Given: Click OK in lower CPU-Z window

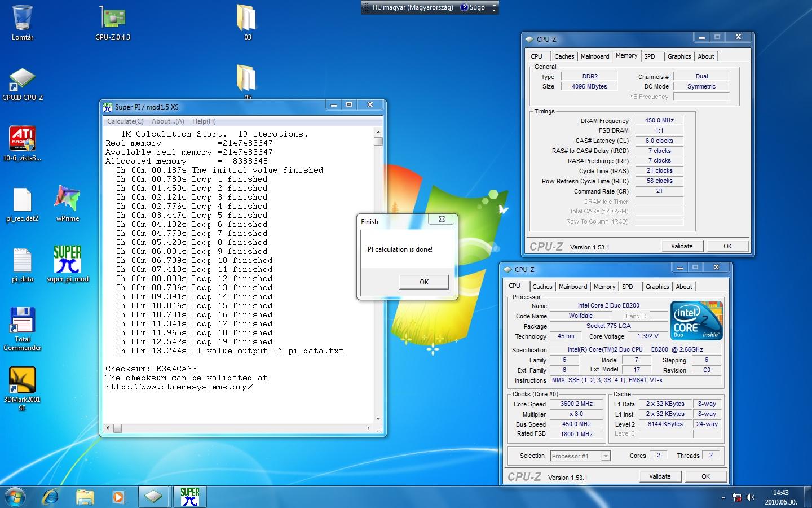Looking at the screenshot, I should click(705, 476).
